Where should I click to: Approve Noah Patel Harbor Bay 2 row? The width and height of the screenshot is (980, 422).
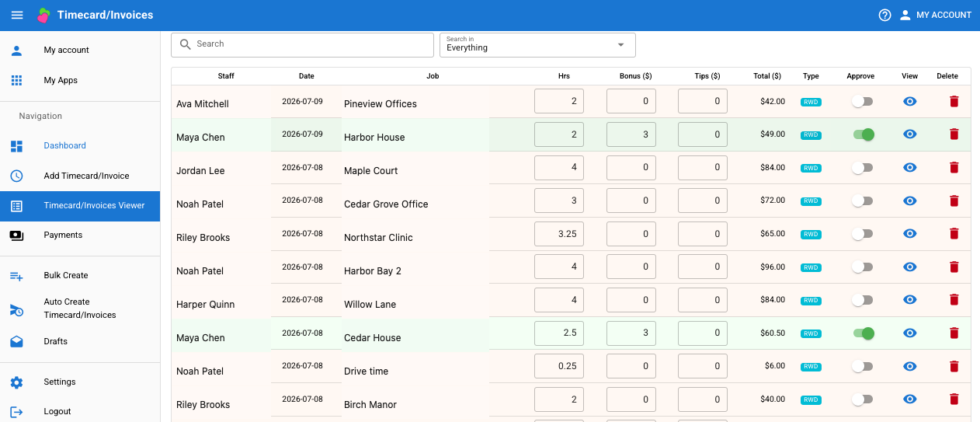pos(862,267)
